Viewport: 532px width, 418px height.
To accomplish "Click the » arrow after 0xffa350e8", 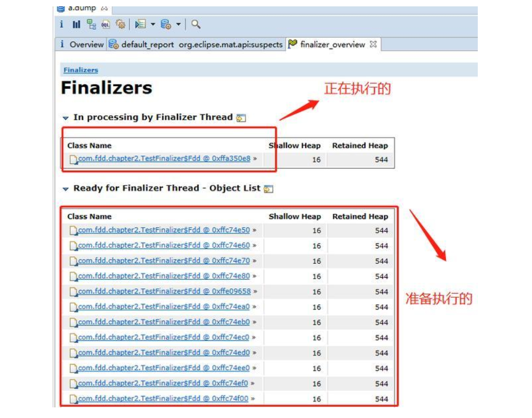I will pyautogui.click(x=255, y=158).
